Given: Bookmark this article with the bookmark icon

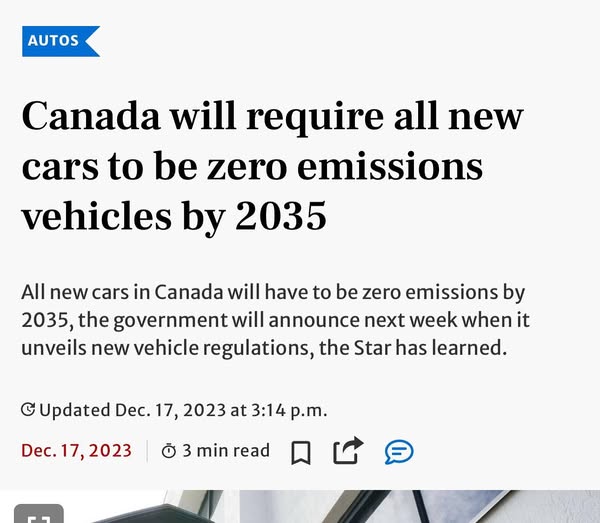Looking at the screenshot, I should pyautogui.click(x=301, y=452).
